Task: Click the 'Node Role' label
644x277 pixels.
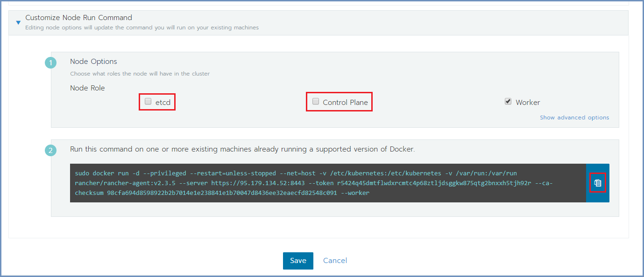Action: tap(87, 88)
